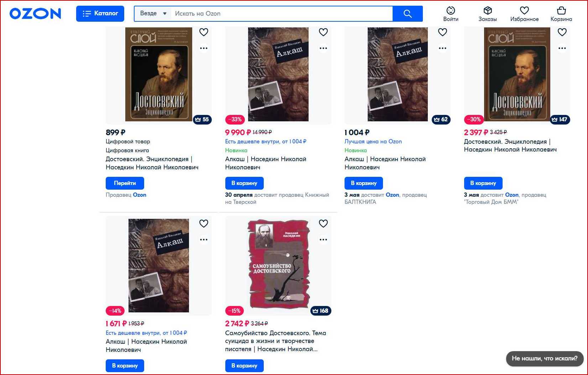Add 2 742 ₽ Самоубийство Достоевского to cart

pyautogui.click(x=244, y=366)
